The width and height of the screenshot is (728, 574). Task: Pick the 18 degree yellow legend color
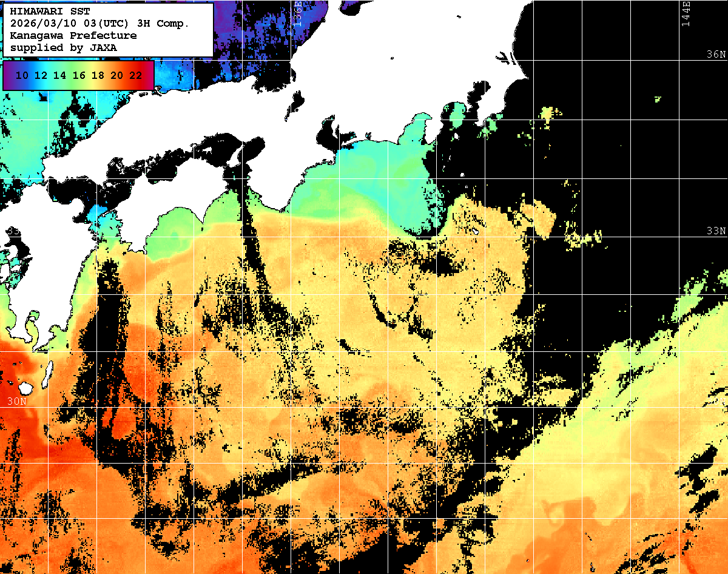98,75
